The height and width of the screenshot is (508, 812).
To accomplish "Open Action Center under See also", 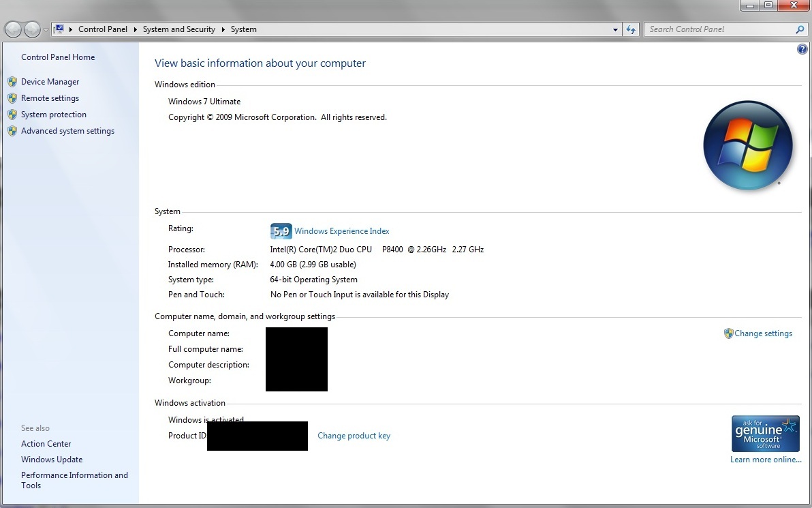I will point(46,444).
